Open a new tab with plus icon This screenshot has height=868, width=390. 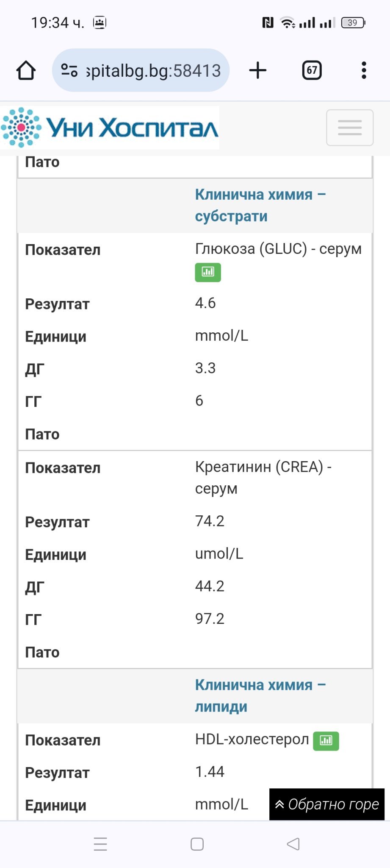click(258, 70)
